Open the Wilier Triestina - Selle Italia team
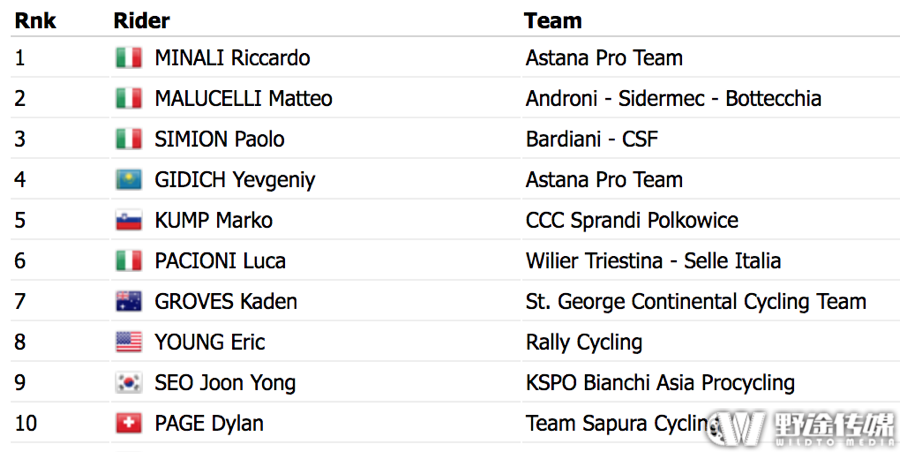 (x=653, y=261)
